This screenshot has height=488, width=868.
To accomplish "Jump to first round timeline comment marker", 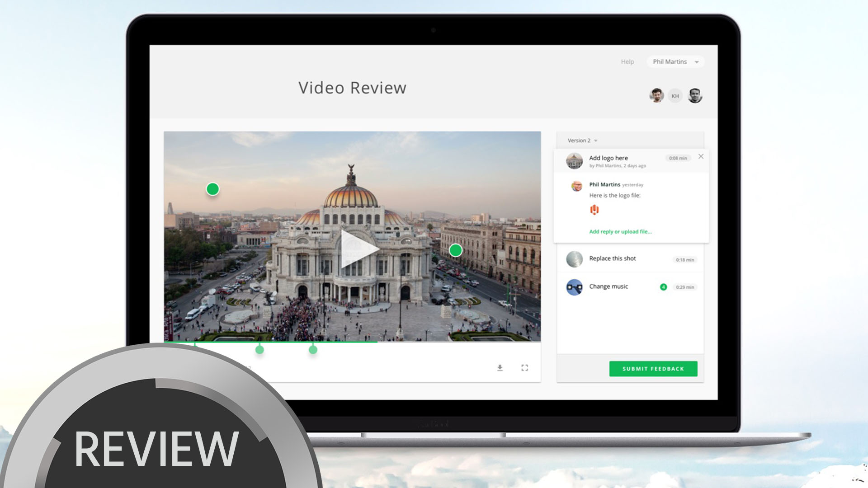I will click(259, 349).
